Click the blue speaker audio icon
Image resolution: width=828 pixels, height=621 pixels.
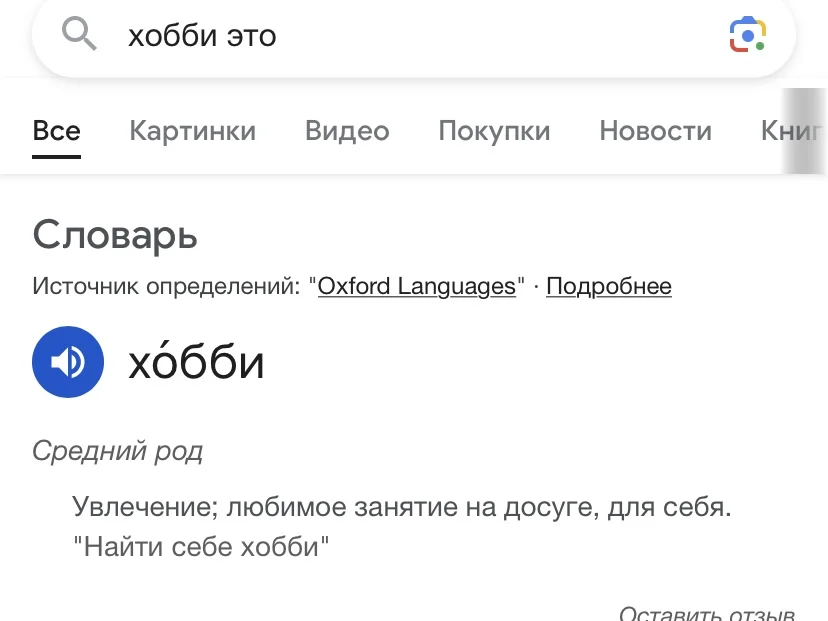coord(67,362)
